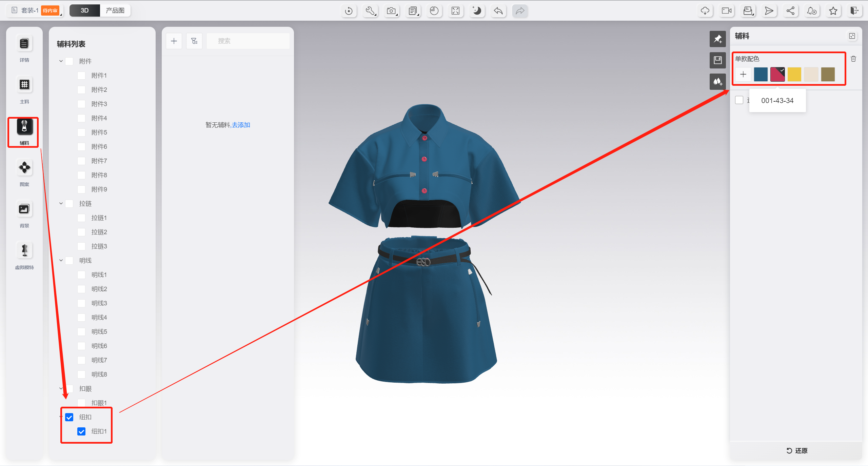
Task: Check the 附件3 checkbox
Action: 81,104
